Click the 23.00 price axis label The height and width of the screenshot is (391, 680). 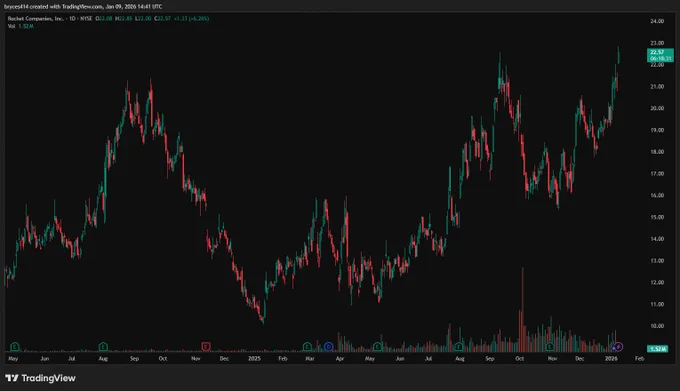[657, 43]
